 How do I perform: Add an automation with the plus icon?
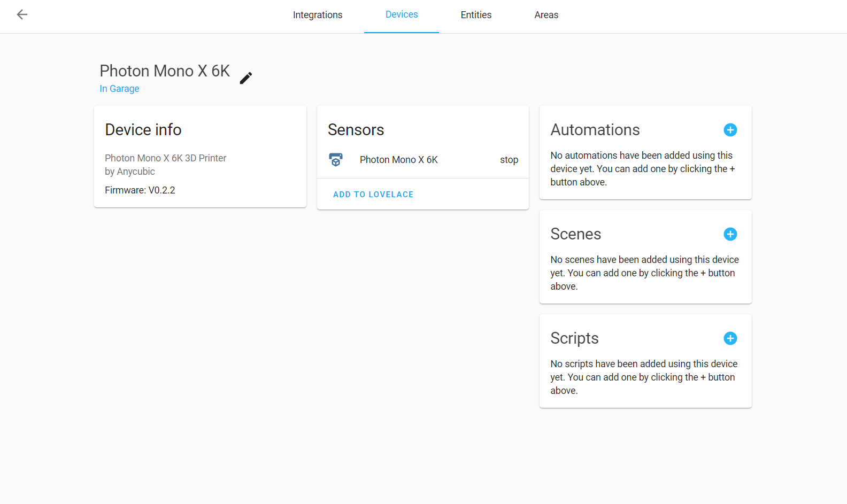coord(730,130)
